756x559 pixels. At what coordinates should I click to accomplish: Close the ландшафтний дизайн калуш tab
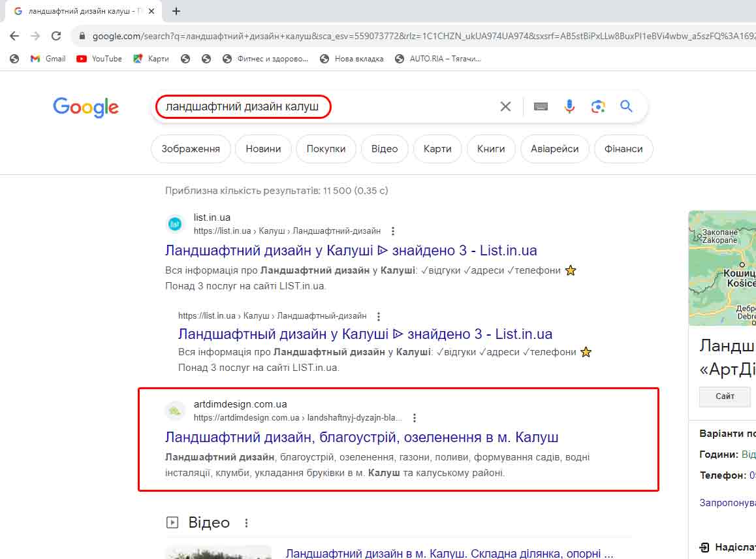[151, 10]
